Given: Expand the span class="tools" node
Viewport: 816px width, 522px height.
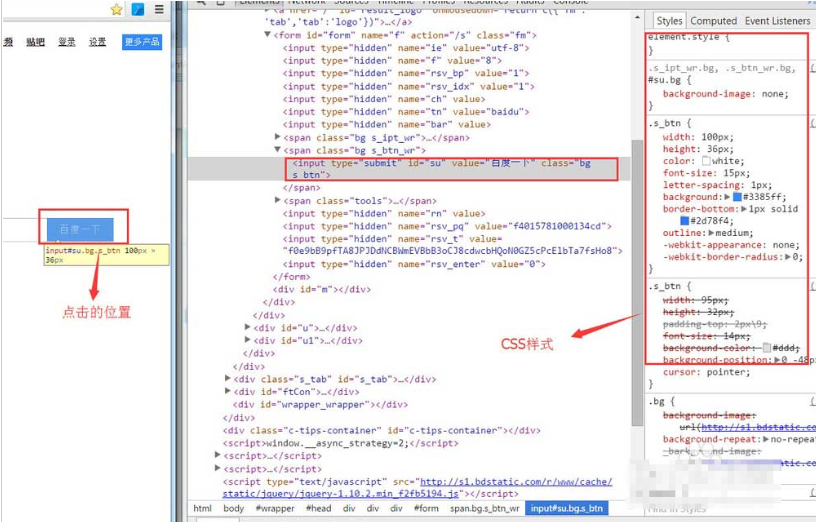Looking at the screenshot, I should 278,200.
